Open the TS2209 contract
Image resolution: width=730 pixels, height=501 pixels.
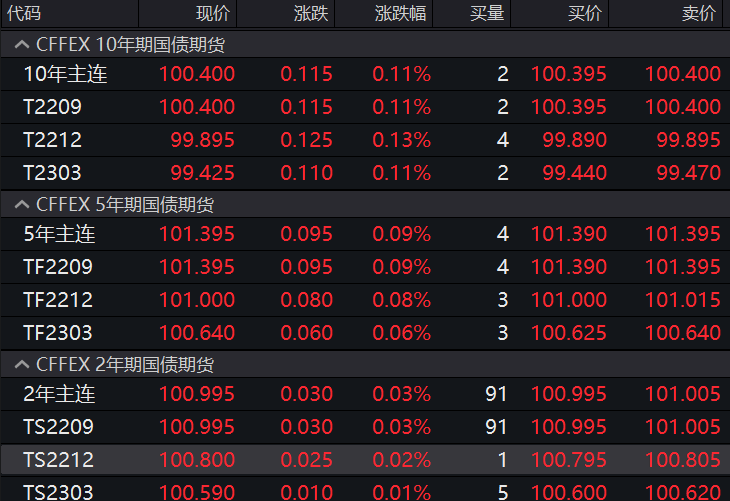pyautogui.click(x=57, y=427)
